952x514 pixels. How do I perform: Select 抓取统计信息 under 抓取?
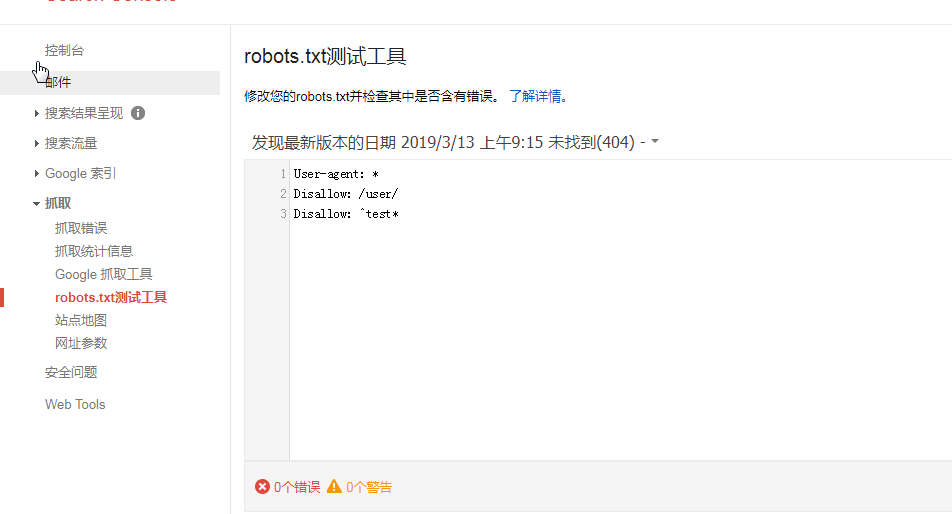94,251
